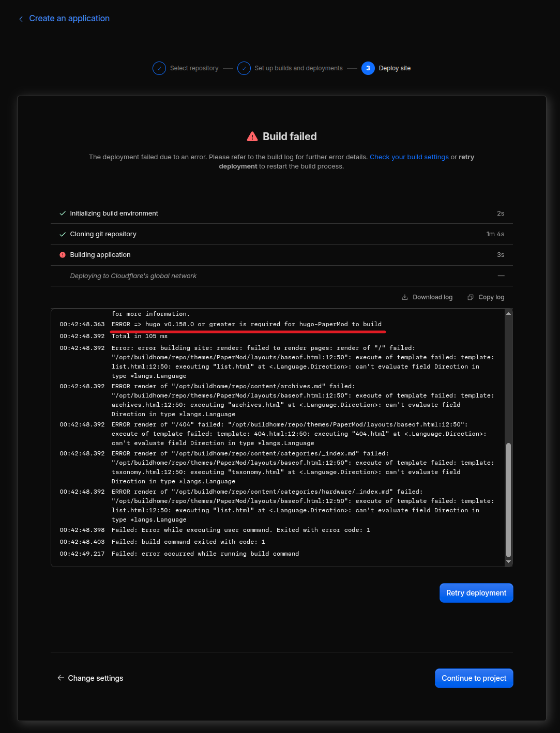Open the Check your build settings link
This screenshot has width=560, height=733.
click(x=409, y=157)
